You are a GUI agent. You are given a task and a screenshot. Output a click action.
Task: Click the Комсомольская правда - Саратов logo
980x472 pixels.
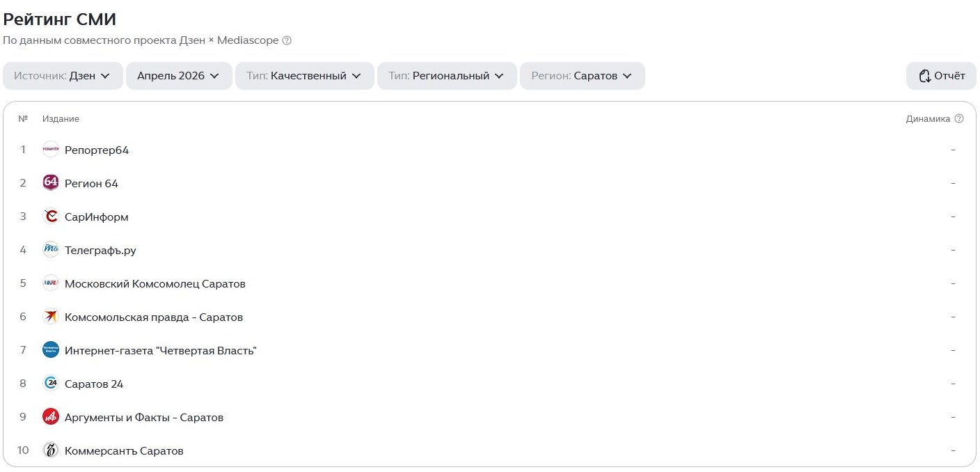[x=51, y=317]
